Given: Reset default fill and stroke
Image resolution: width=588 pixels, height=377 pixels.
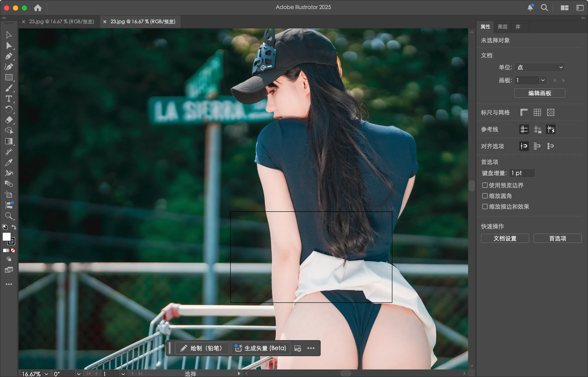Looking at the screenshot, I should coord(5,227).
